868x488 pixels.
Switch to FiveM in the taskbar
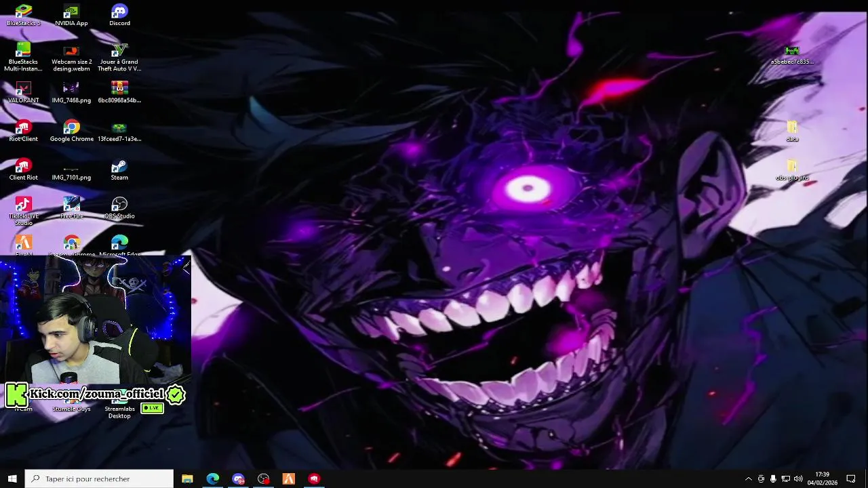pos(289,479)
